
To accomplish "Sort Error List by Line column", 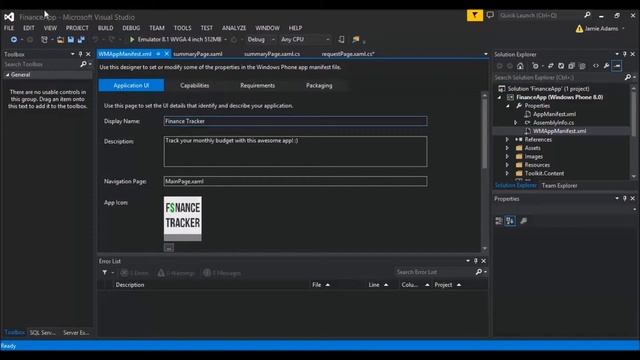I will [x=378, y=284].
